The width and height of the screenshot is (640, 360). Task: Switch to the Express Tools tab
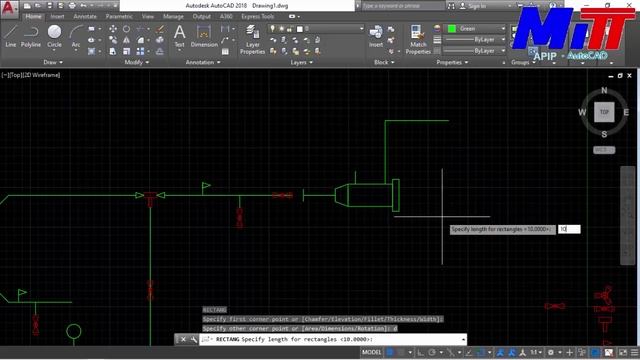coord(258,16)
